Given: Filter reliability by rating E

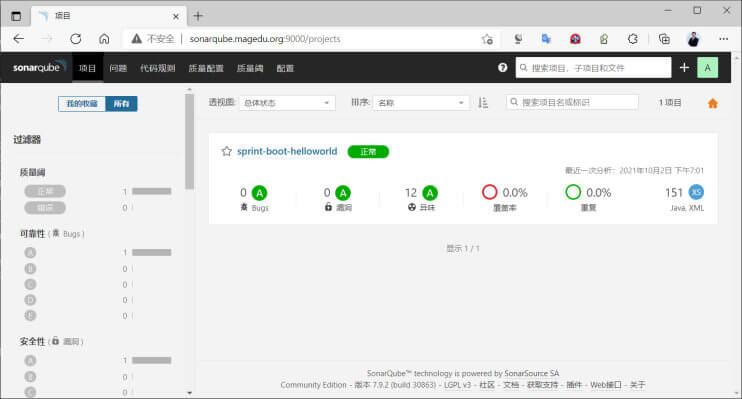Looking at the screenshot, I should point(30,316).
